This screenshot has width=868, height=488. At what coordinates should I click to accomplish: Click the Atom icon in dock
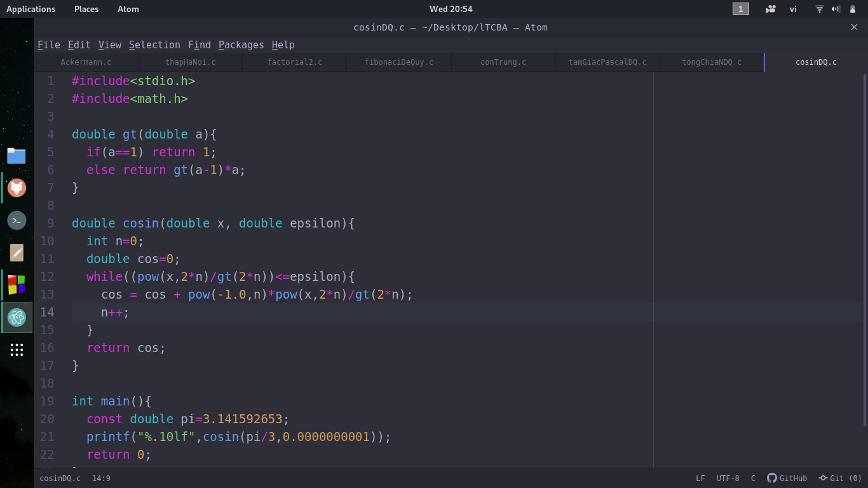coord(17,317)
